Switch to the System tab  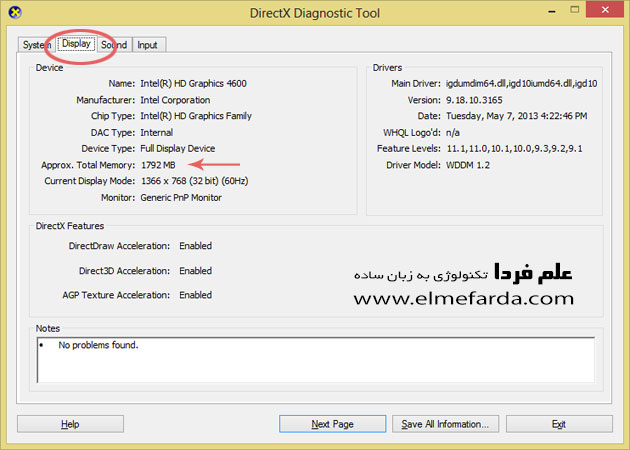pos(36,45)
